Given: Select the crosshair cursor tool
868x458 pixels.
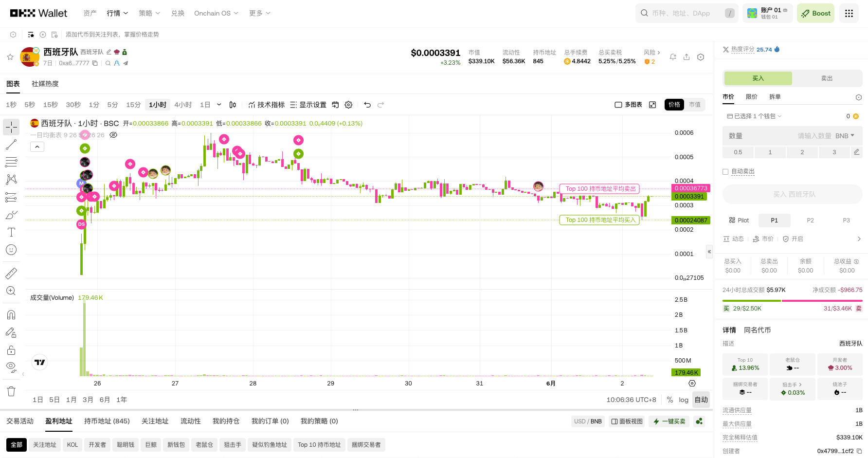Looking at the screenshot, I should tap(11, 127).
